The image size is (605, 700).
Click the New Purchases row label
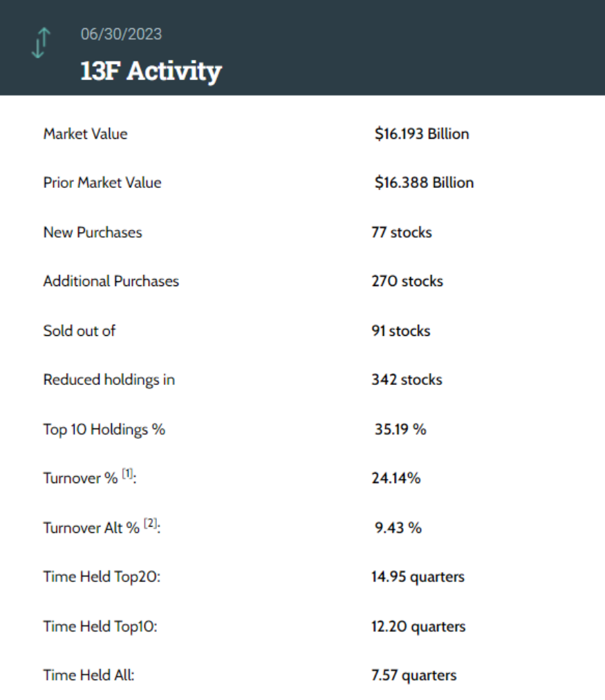(x=92, y=232)
